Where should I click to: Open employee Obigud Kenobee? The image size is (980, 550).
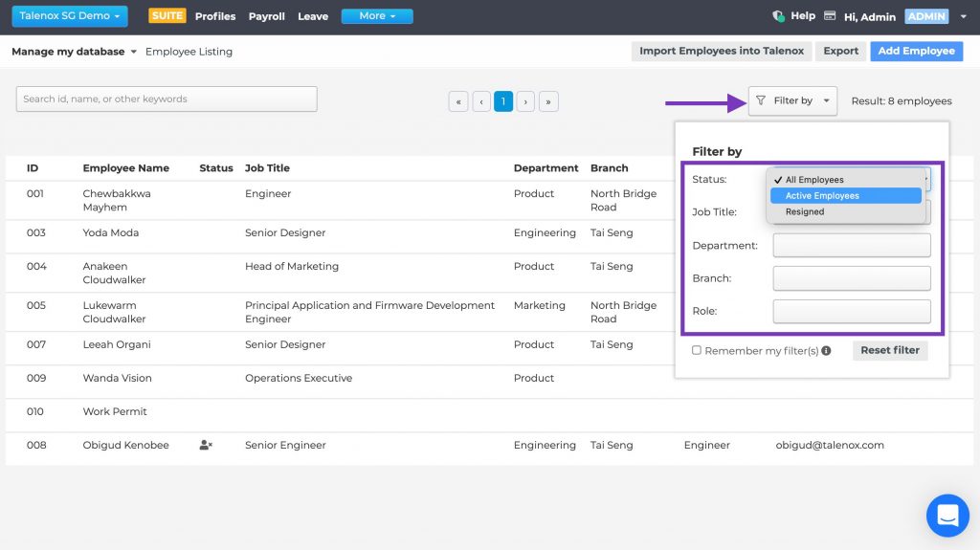click(x=125, y=445)
